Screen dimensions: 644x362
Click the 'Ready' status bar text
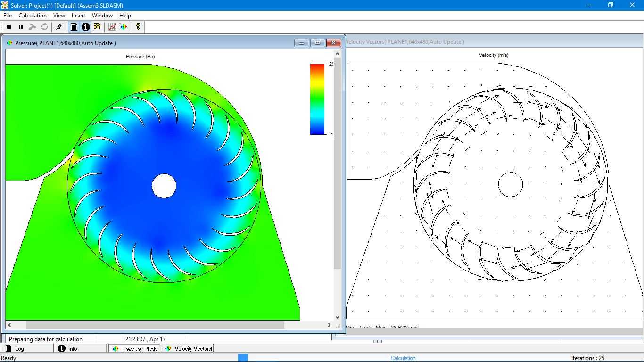point(8,358)
